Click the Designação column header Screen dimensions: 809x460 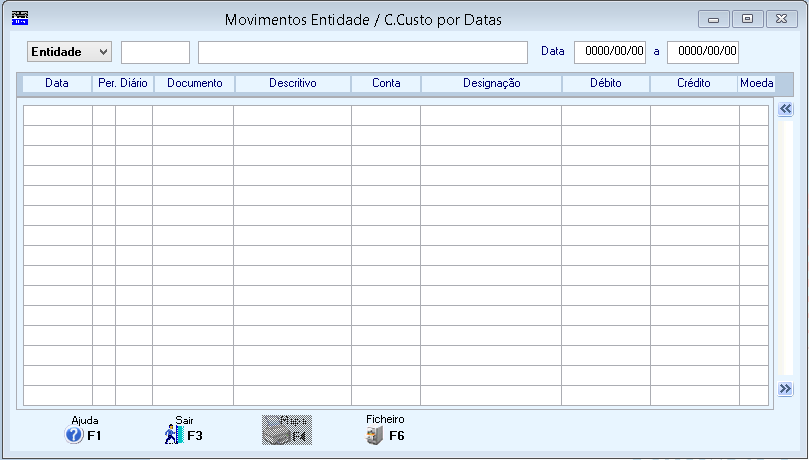pyautogui.click(x=491, y=84)
